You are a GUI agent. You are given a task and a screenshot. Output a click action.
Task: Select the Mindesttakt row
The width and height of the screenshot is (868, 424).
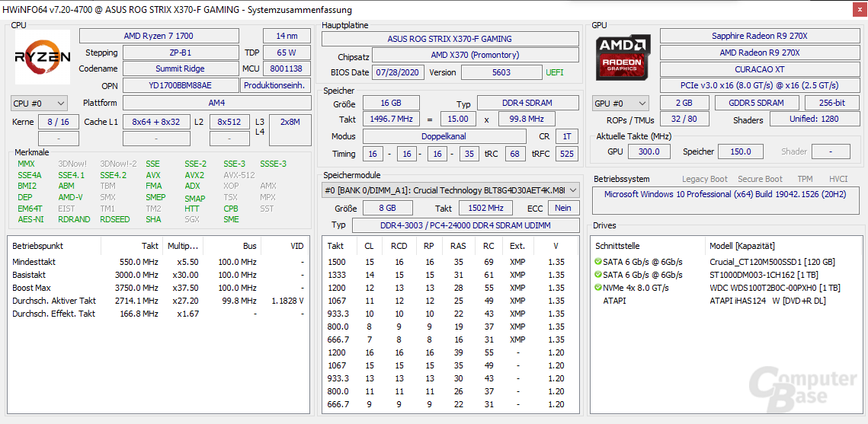pos(159,262)
